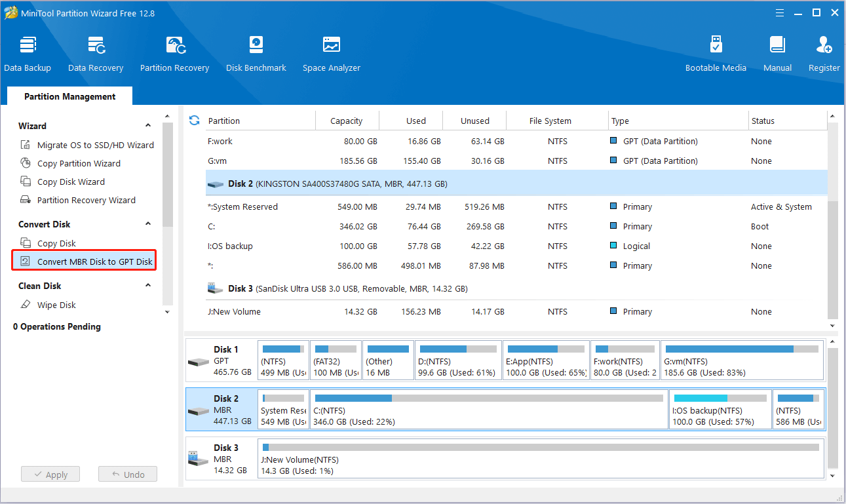Launch the Data Recovery tool
This screenshot has width=846, height=504.
pos(96,54)
